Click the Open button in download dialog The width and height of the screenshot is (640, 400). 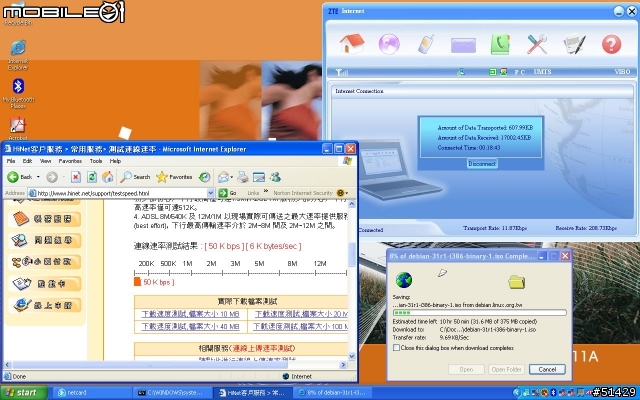(x=466, y=369)
